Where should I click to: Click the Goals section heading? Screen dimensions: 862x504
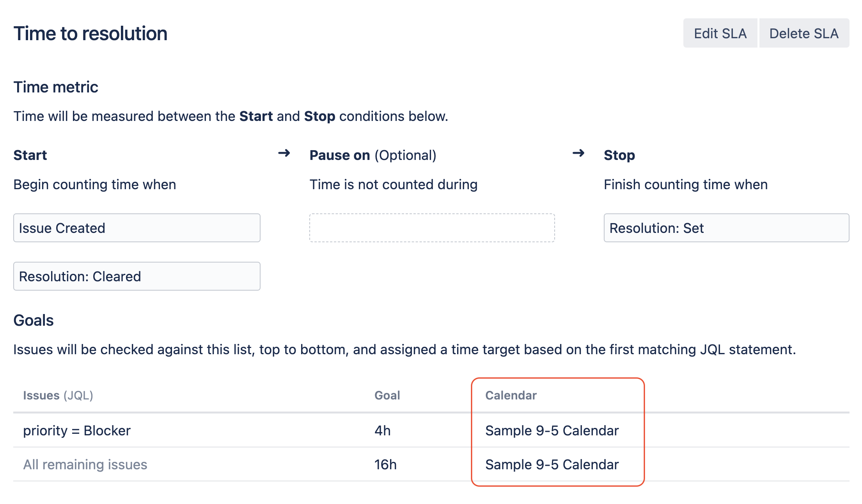click(x=34, y=320)
